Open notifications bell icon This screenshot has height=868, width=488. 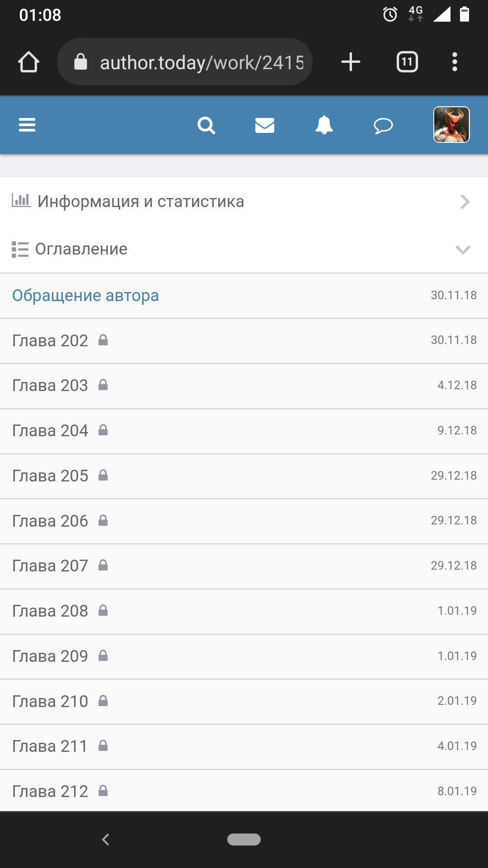[x=324, y=125]
